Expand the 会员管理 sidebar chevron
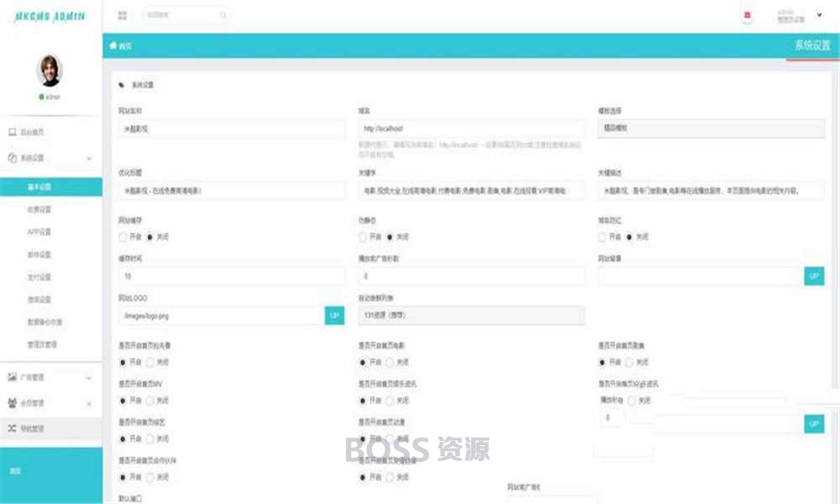 89,403
